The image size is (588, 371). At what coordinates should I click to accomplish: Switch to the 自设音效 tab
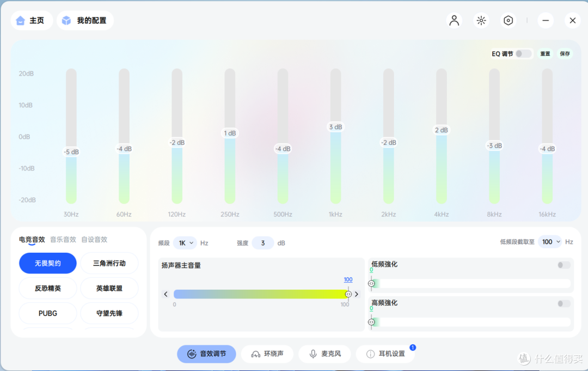click(x=94, y=239)
